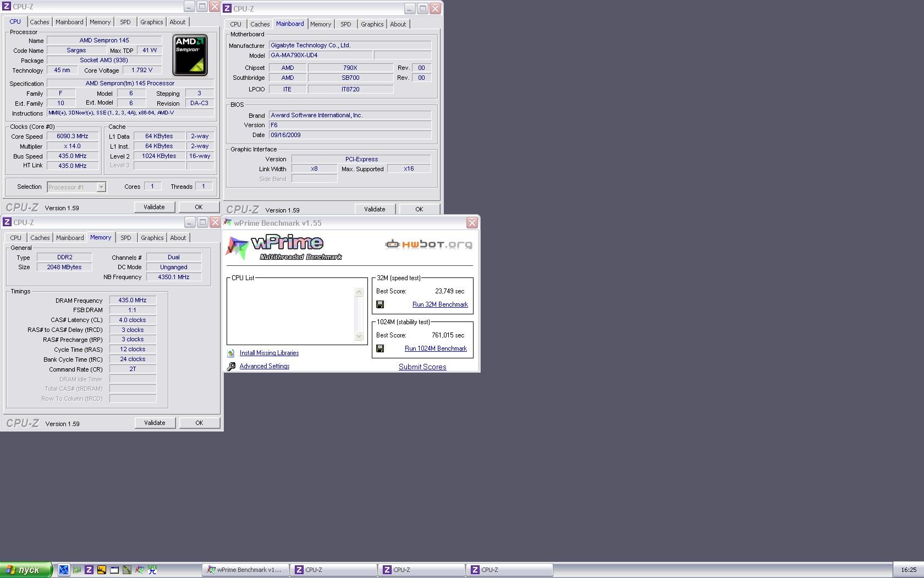Select SPD tab in the CPU window
Image resolution: width=924 pixels, height=578 pixels.
pos(125,22)
